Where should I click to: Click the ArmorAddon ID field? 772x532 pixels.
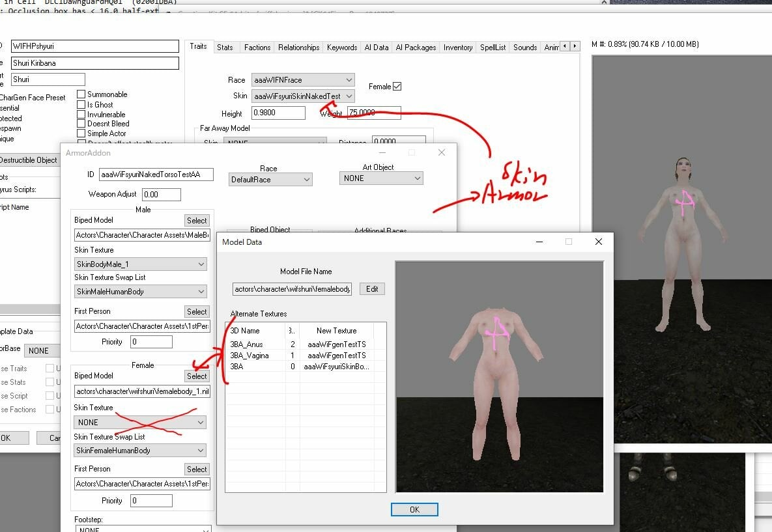(156, 175)
